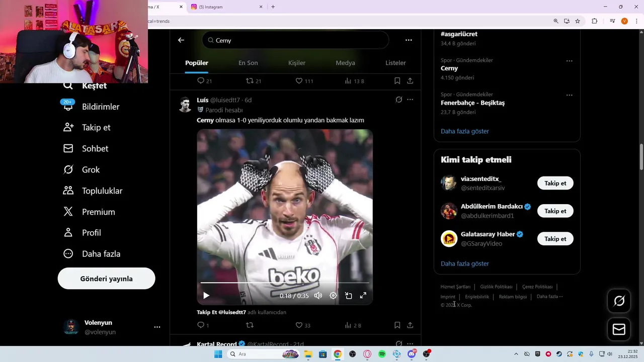Seek on the video progress bar
Screen dimensions: 644x362
pos(285,283)
